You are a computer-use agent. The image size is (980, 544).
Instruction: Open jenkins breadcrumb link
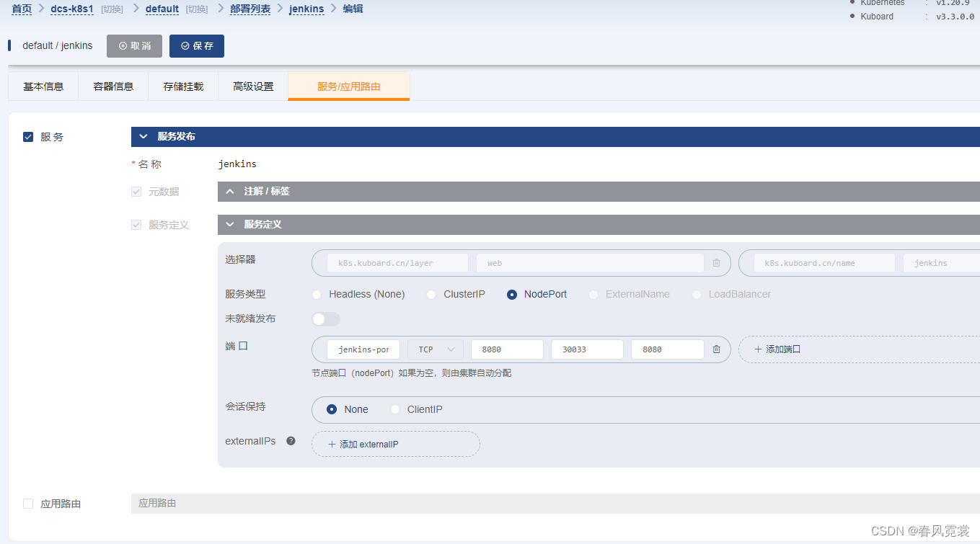click(x=306, y=9)
